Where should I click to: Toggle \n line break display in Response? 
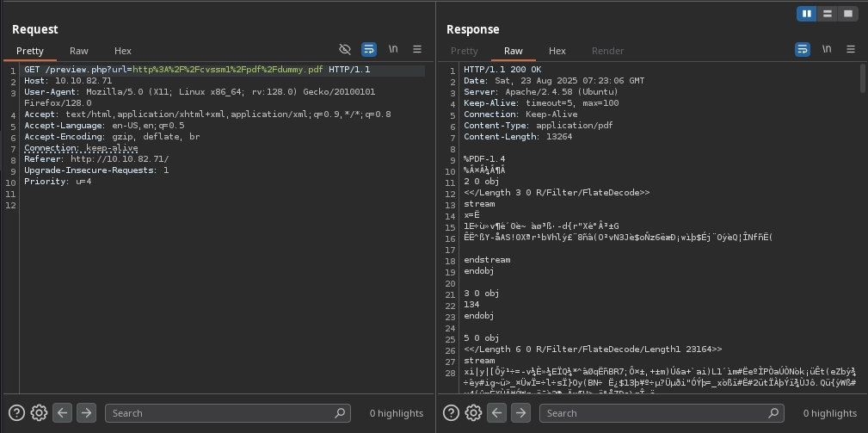827,50
